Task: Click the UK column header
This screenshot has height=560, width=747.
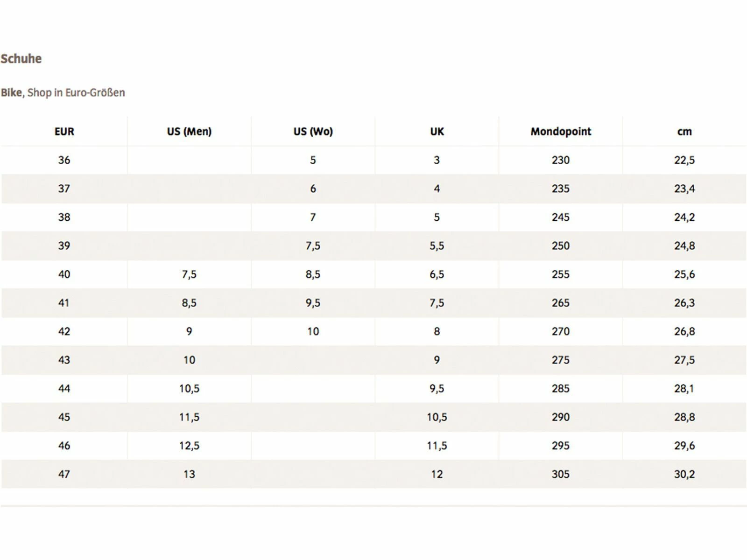Action: click(437, 132)
